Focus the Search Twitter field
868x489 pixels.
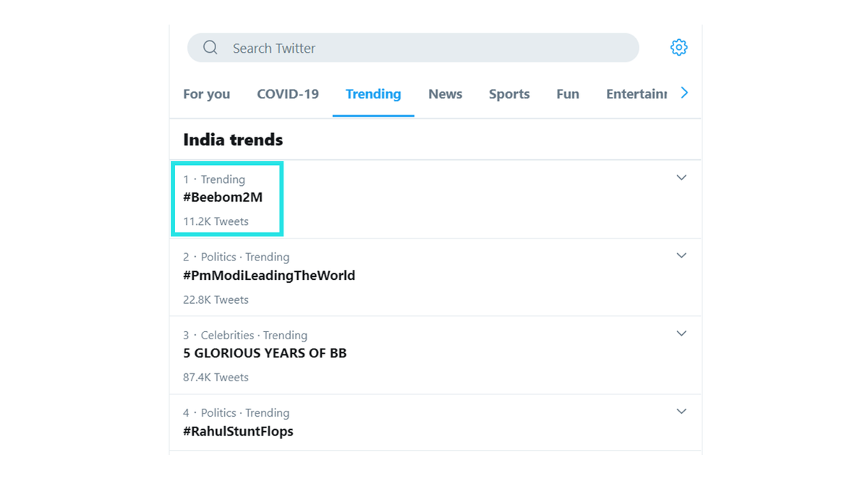click(413, 48)
